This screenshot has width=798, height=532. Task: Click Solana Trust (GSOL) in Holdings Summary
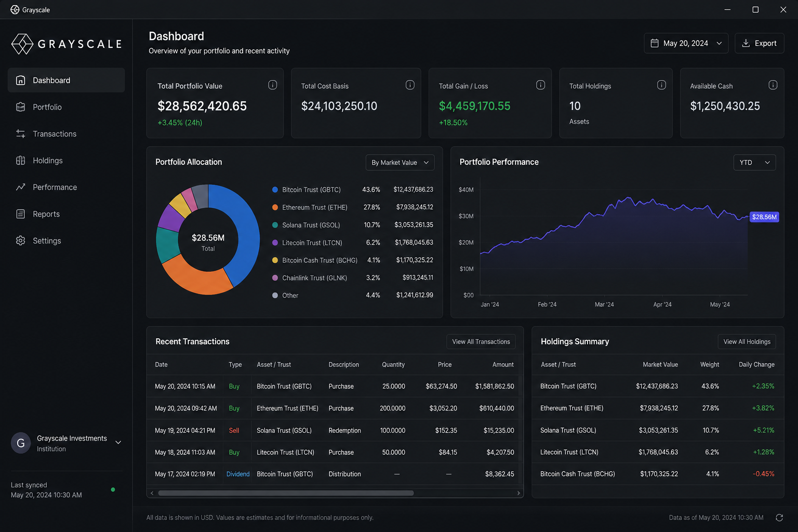pyautogui.click(x=568, y=430)
